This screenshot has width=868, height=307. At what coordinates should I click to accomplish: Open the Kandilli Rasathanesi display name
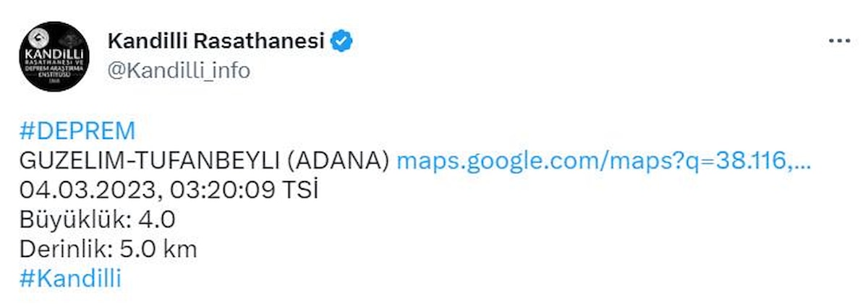(x=216, y=41)
